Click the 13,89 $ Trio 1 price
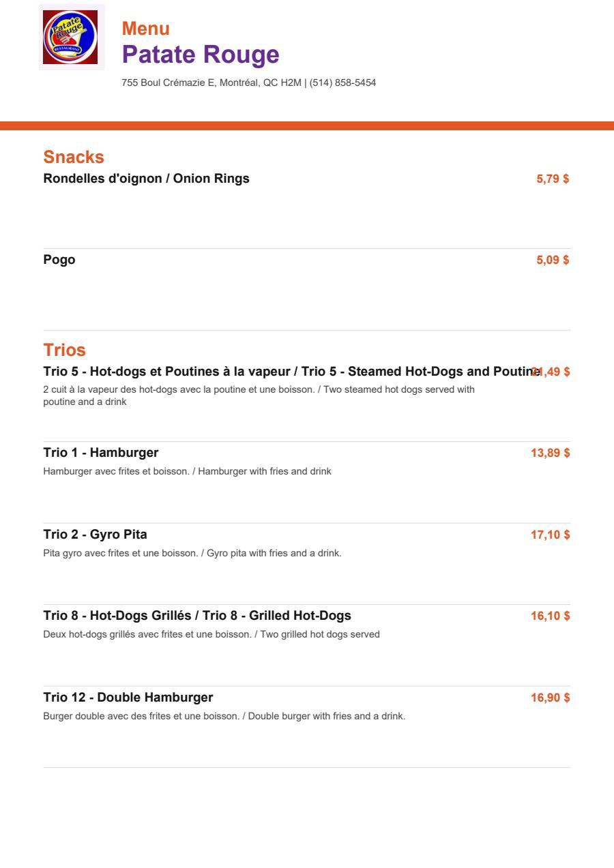This screenshot has width=614, height=868. pyautogui.click(x=551, y=453)
